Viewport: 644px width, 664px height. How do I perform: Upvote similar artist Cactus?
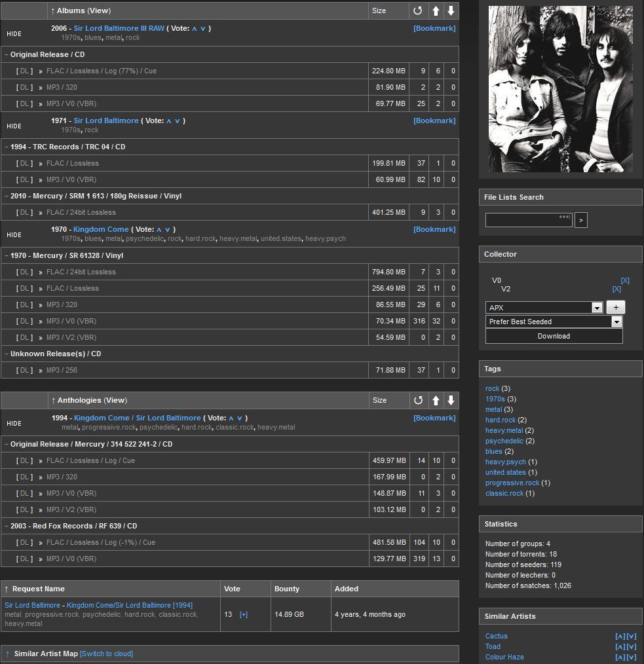click(x=620, y=636)
